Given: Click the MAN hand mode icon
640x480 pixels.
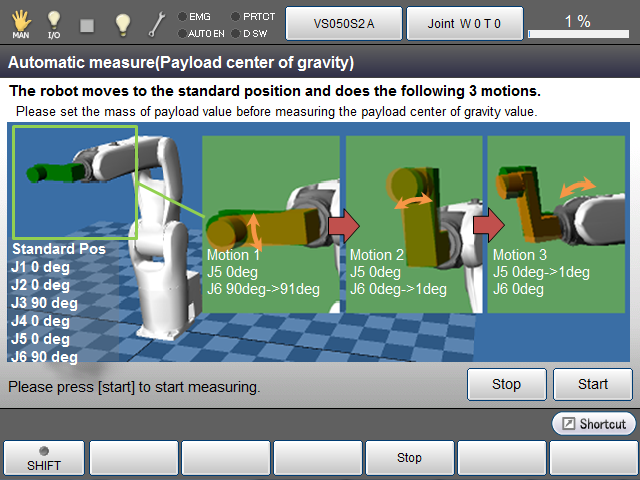Looking at the screenshot, I should coord(19,22).
